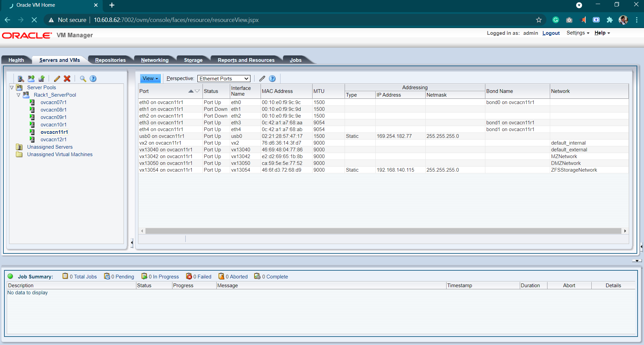644x345 pixels.
Task: Bookmark this page with the star icon
Action: coord(539,20)
